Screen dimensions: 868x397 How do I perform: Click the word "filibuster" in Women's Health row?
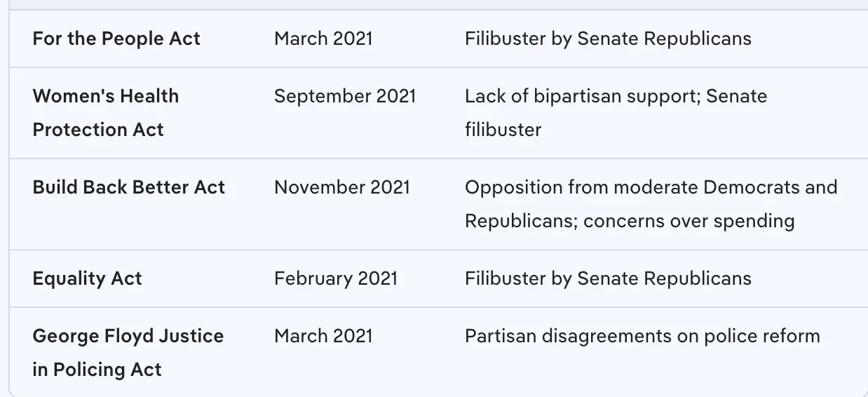(503, 130)
